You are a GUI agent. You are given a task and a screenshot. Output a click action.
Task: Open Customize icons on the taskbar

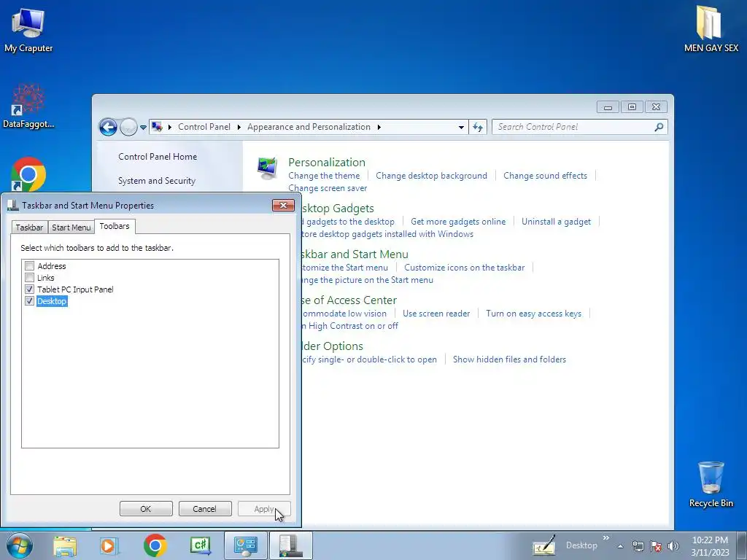pos(465,268)
